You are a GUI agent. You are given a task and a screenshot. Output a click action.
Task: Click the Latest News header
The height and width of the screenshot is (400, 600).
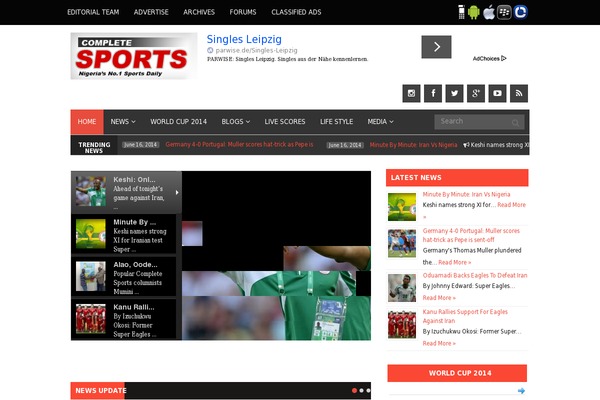[x=457, y=178]
